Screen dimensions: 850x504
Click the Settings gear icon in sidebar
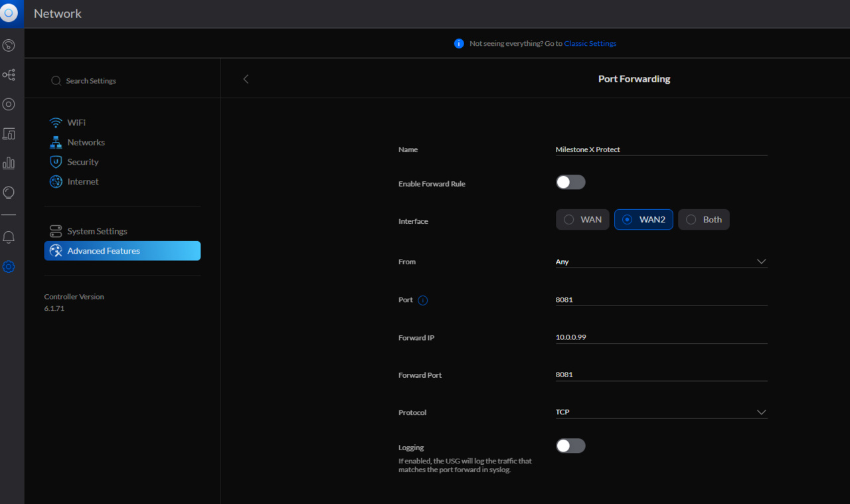[9, 267]
